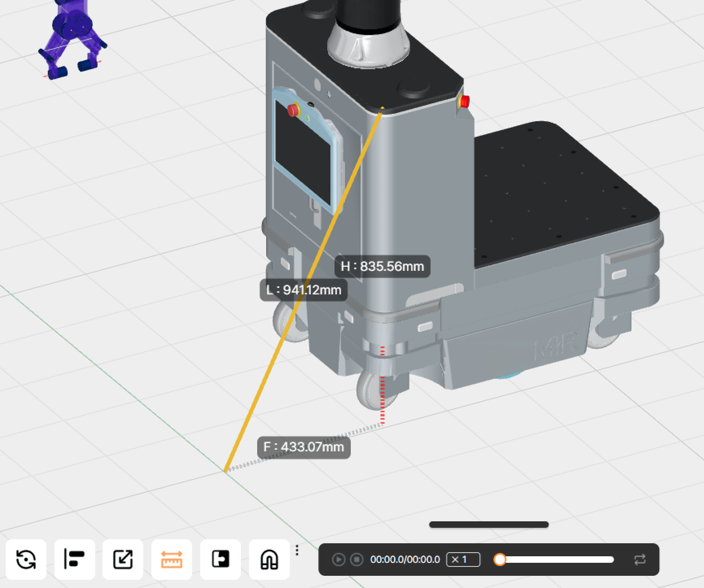
Task: Toggle loop repeat playback
Action: (x=640, y=560)
